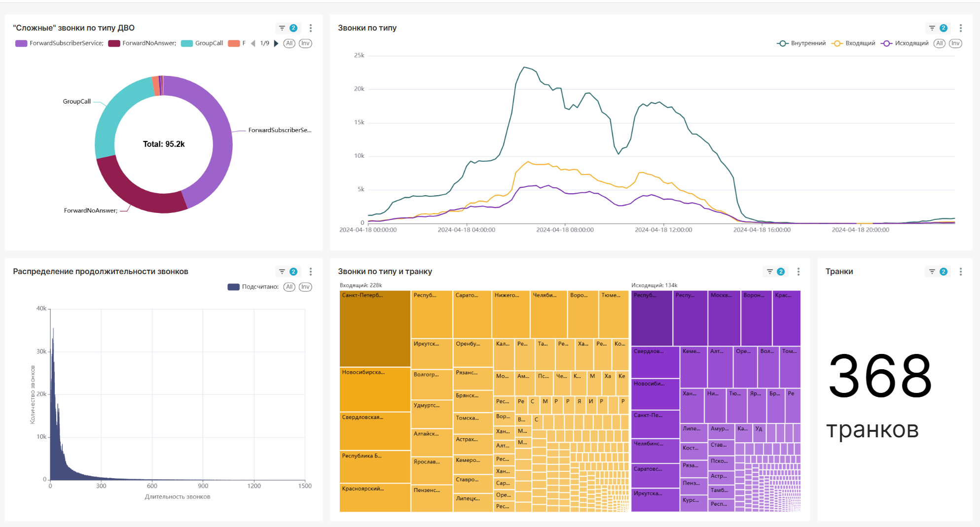The image size is (980, 527).
Task: Select the Новосибирска... cell in incoming treemap
Action: click(x=375, y=389)
